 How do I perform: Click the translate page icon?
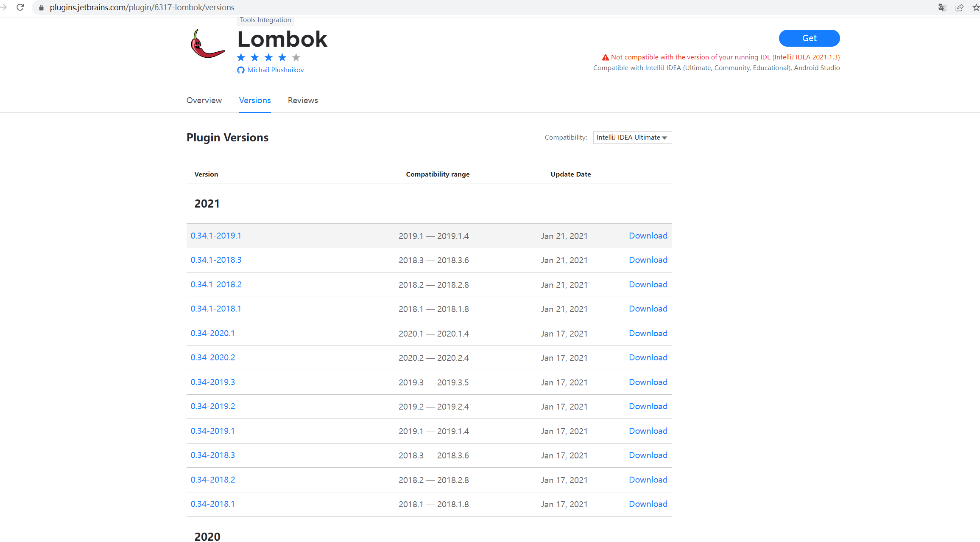coord(942,7)
